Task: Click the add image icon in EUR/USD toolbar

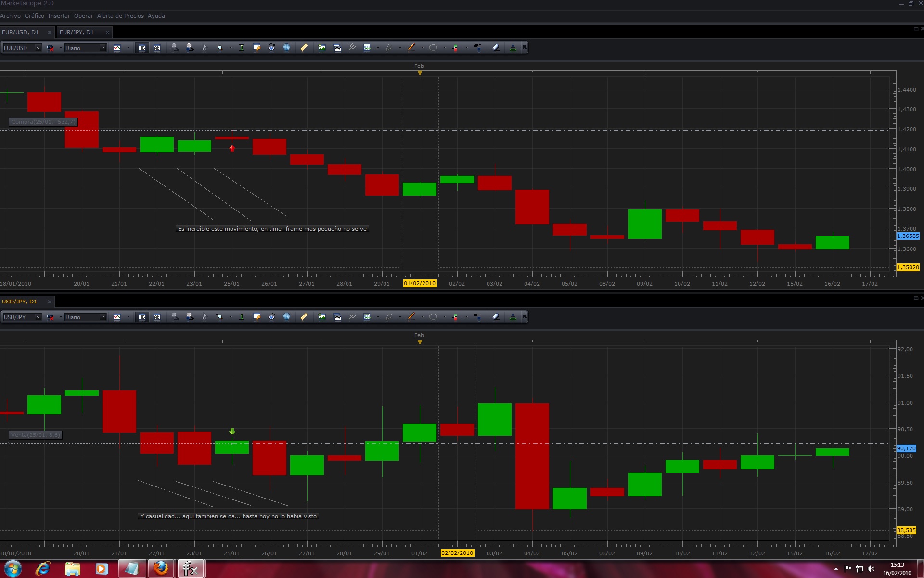Action: [x=322, y=48]
